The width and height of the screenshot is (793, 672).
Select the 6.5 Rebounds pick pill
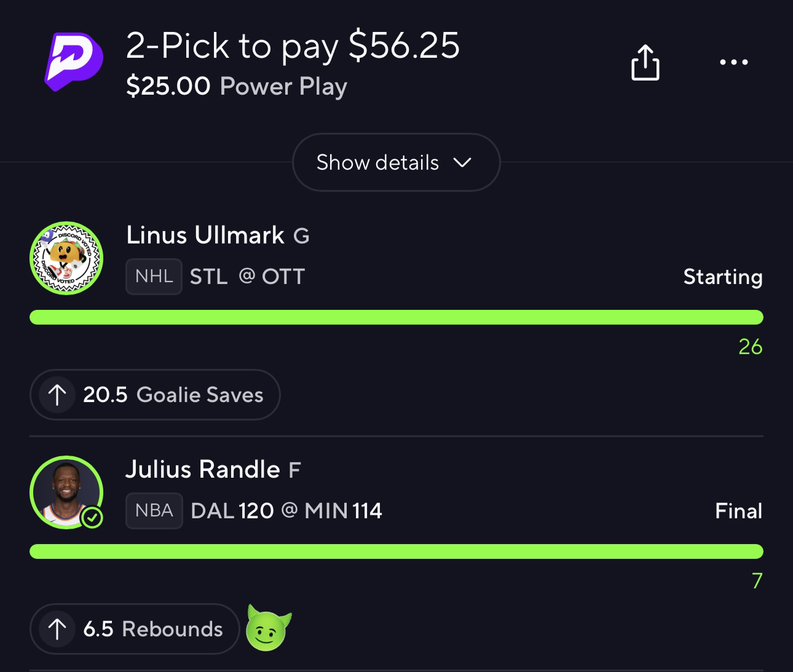click(135, 629)
